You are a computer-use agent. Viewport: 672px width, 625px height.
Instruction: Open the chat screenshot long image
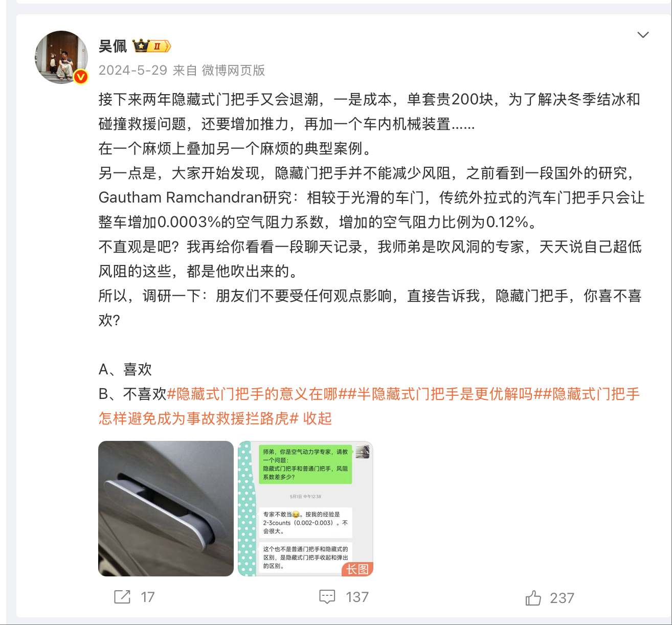pyautogui.click(x=305, y=508)
